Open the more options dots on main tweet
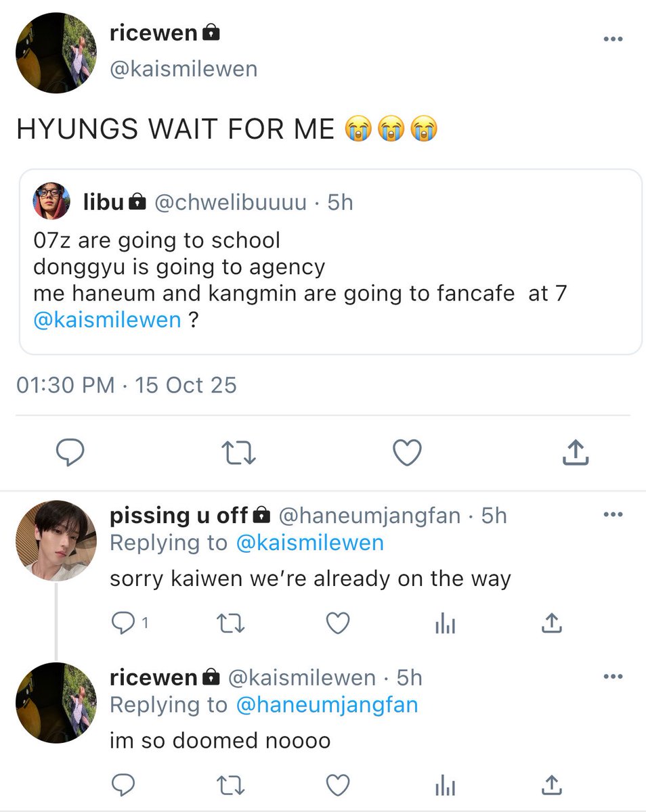Viewport: 646px width, 812px height. [x=612, y=39]
